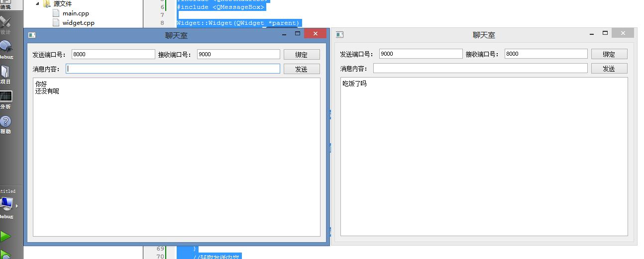Focus message content field in left chat window

pyautogui.click(x=173, y=69)
